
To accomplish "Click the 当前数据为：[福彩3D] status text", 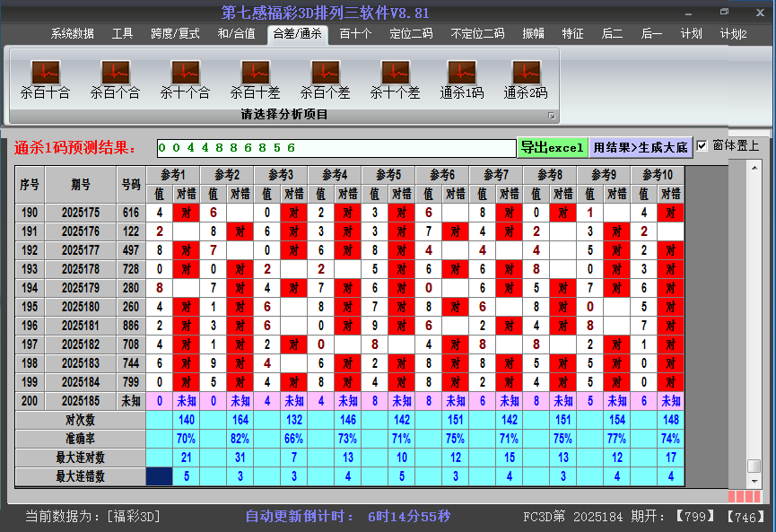I will point(93,517).
